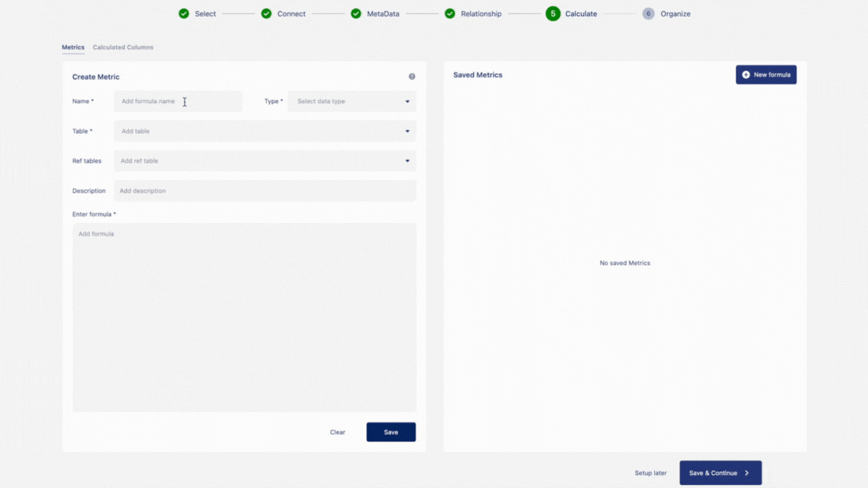Click the Calculate step number 5 circle
The height and width of the screenshot is (488, 868).
553,14
